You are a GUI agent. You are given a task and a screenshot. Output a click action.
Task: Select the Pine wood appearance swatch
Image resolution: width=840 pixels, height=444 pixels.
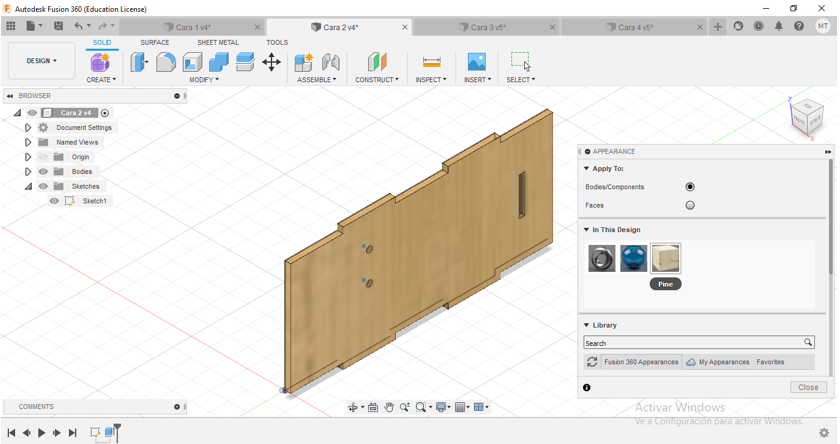click(665, 258)
